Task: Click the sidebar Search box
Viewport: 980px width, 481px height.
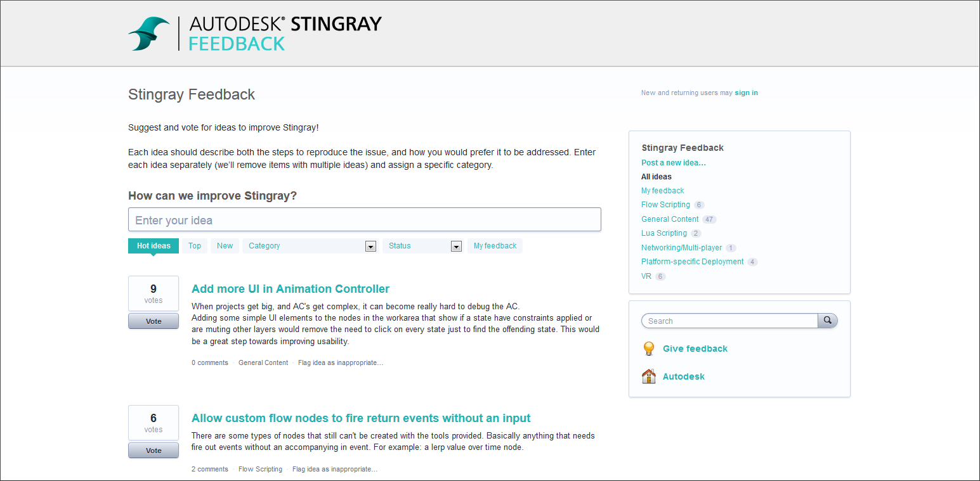Action: click(x=729, y=321)
